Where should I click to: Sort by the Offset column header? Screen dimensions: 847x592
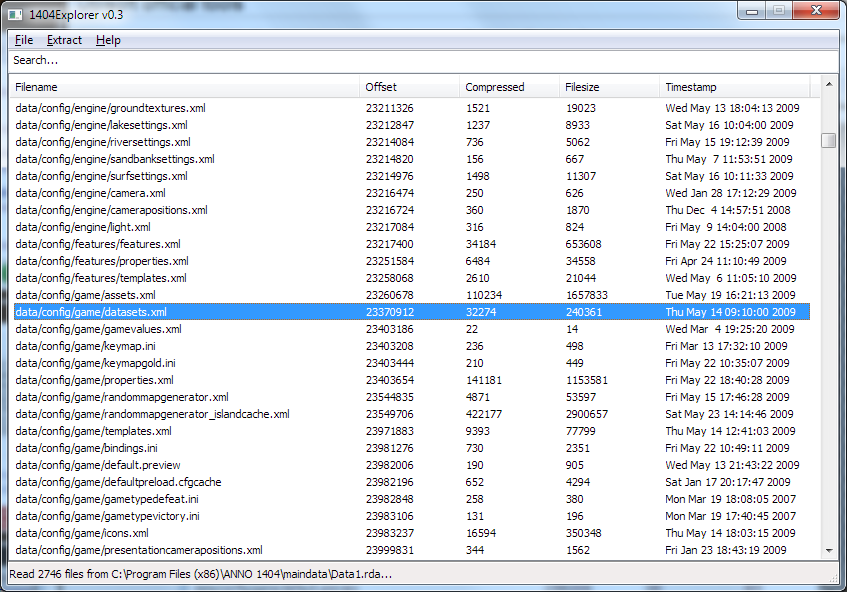point(409,87)
